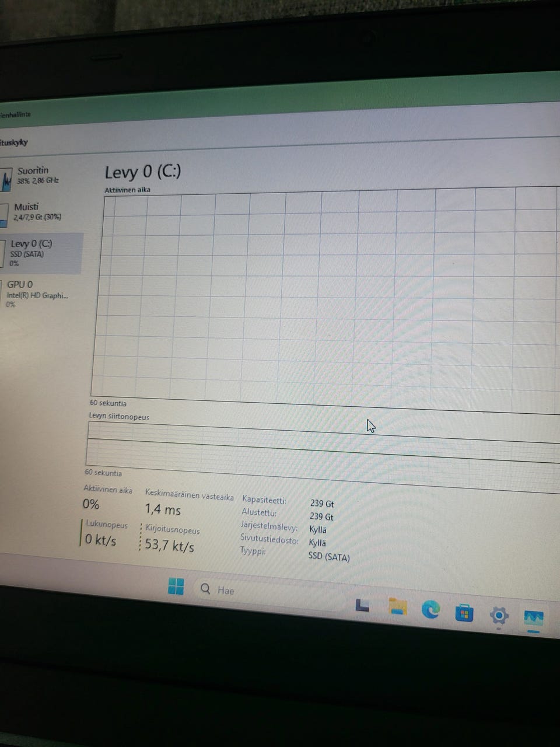Click the taskbar search magnifier icon

click(205, 588)
